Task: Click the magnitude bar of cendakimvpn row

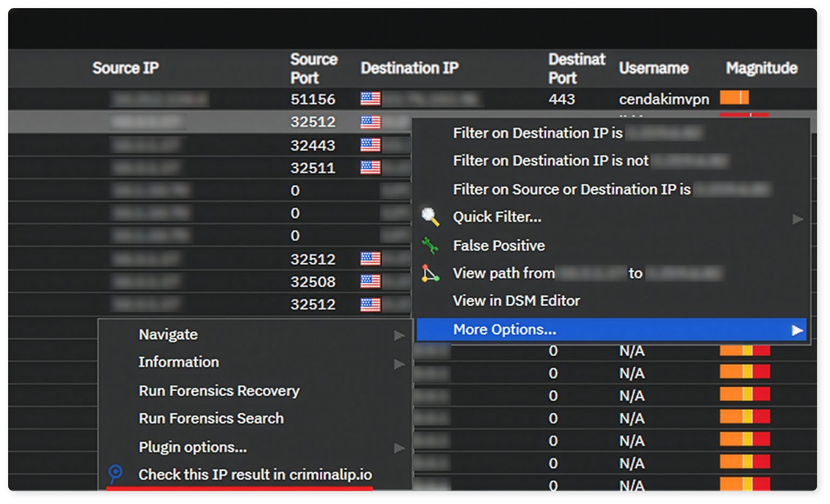Action: pyautogui.click(x=734, y=98)
